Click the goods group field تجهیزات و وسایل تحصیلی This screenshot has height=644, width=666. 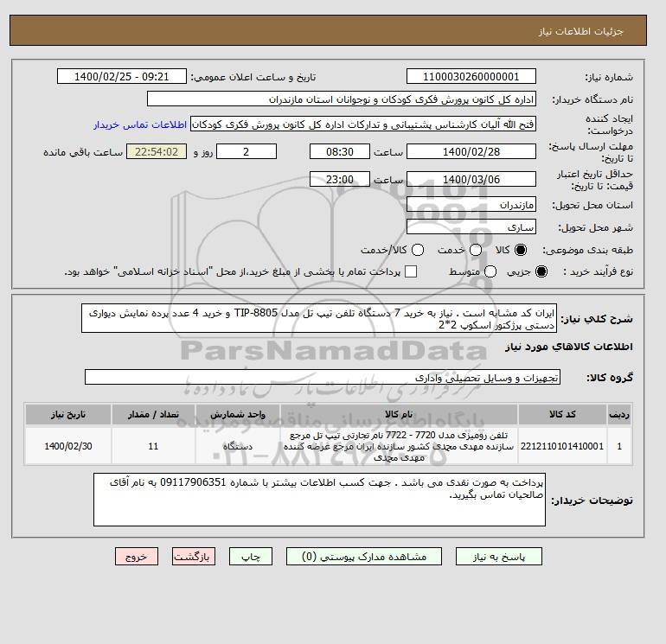click(x=323, y=377)
